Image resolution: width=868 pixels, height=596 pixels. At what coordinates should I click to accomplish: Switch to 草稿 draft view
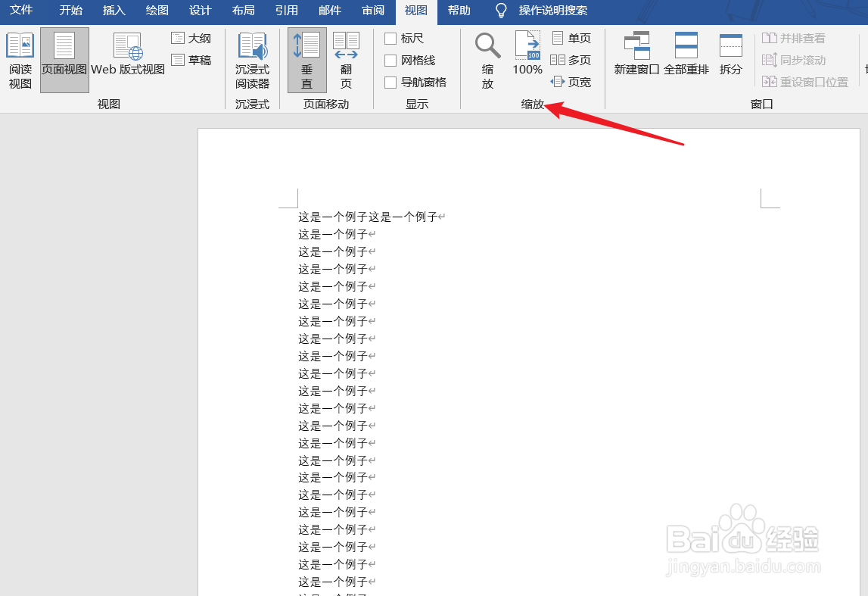[191, 60]
